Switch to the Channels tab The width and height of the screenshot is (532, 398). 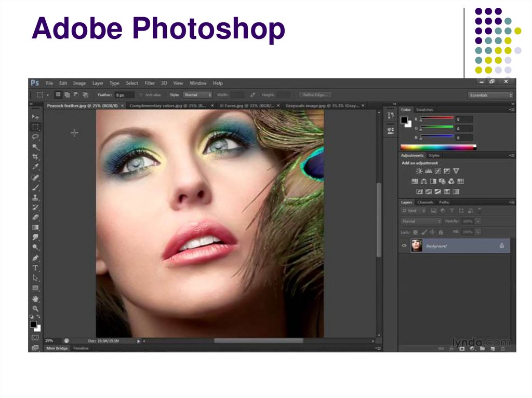click(x=425, y=202)
